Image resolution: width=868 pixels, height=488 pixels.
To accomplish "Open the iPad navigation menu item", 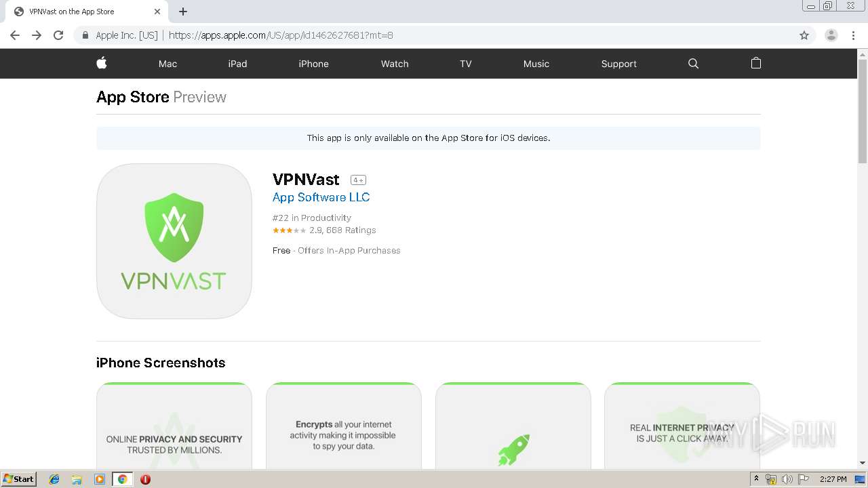I will (237, 64).
